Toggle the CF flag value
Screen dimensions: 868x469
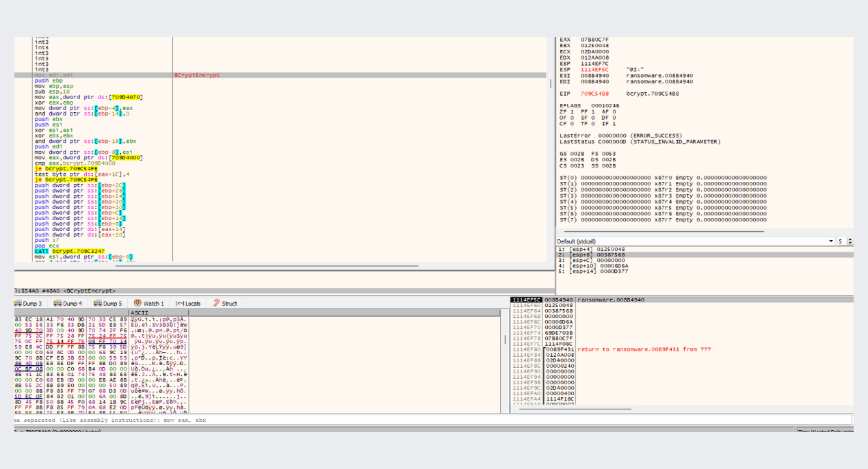(572, 124)
